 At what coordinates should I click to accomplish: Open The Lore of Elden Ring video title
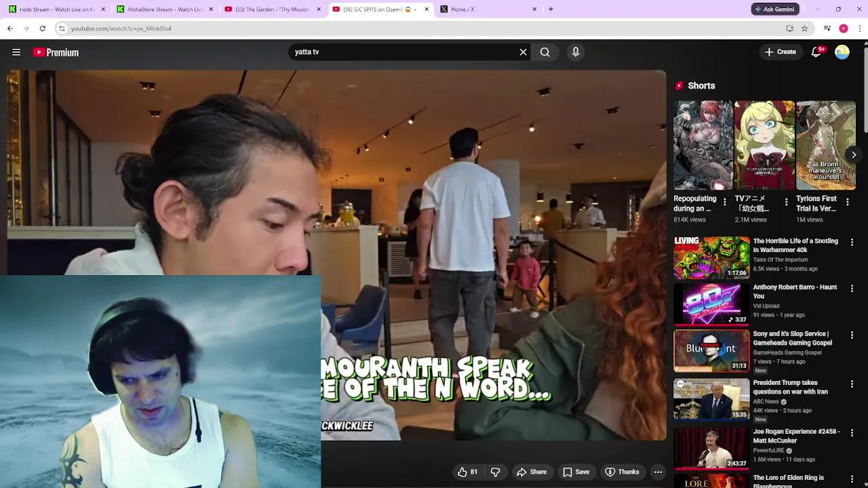[x=788, y=481]
